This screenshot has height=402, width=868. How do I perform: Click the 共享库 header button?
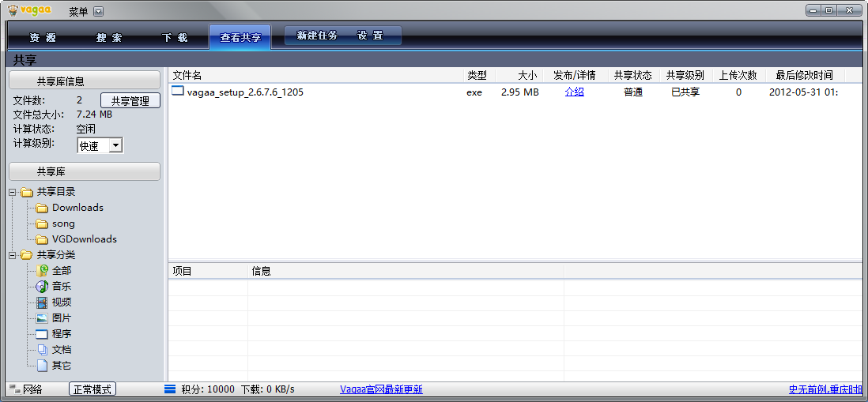(85, 171)
